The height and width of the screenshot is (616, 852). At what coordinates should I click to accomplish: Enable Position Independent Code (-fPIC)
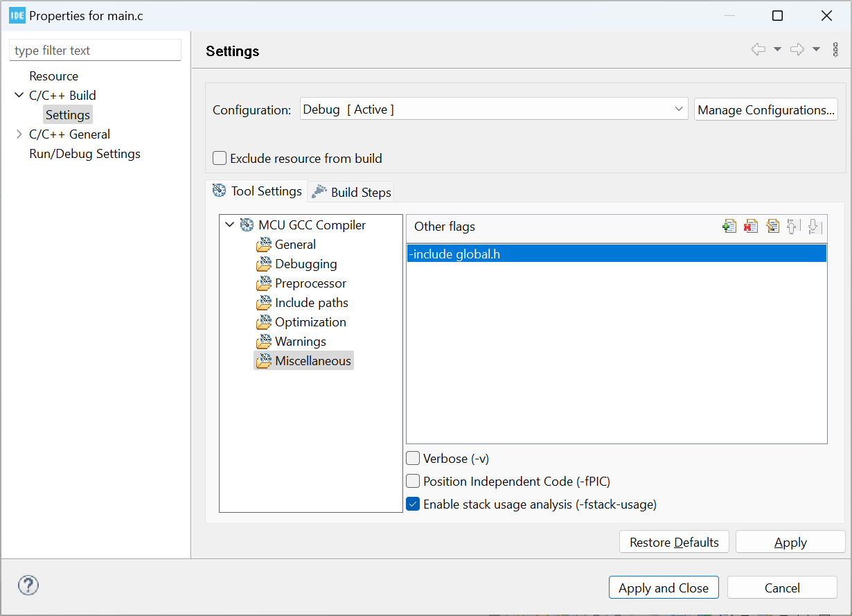coord(413,481)
